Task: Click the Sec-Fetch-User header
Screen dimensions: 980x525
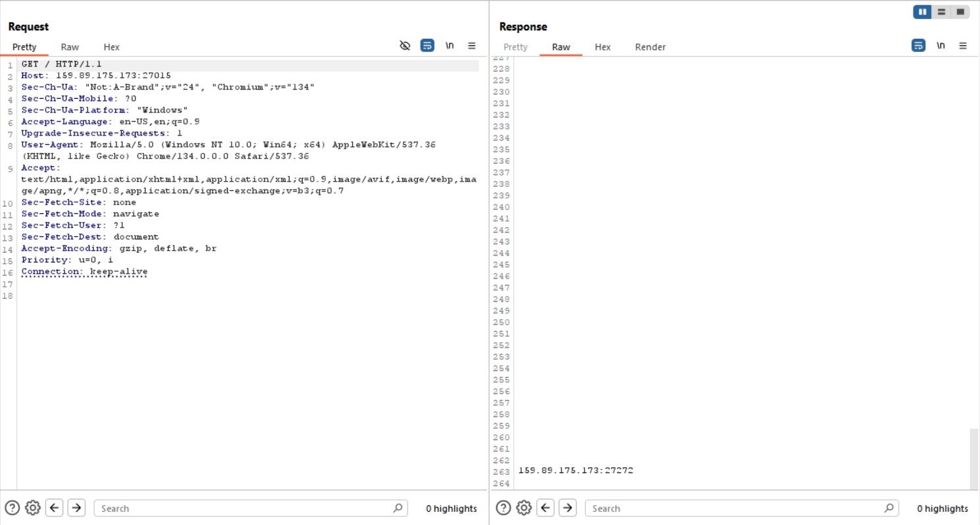Action: click(x=73, y=226)
